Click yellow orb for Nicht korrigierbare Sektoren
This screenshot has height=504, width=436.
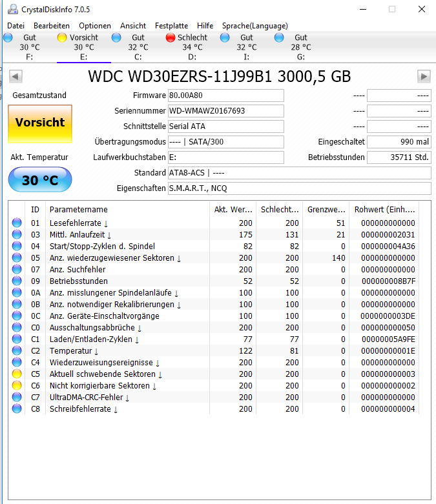click(17, 385)
